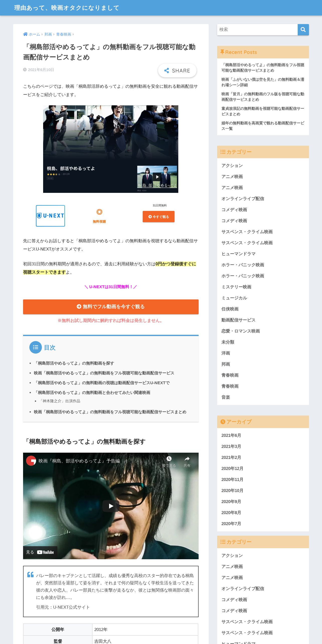Open archive 2020年11月
Viewport: 322px width, 644px height.
pos(232,479)
